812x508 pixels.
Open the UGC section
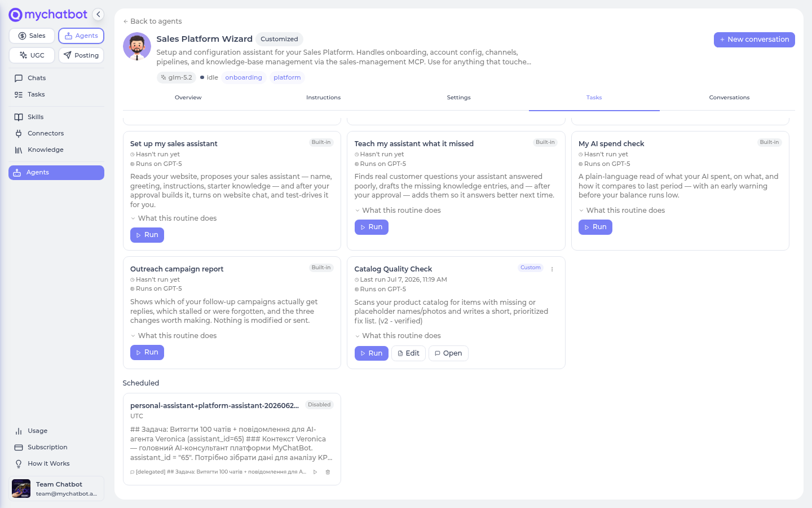click(32, 55)
